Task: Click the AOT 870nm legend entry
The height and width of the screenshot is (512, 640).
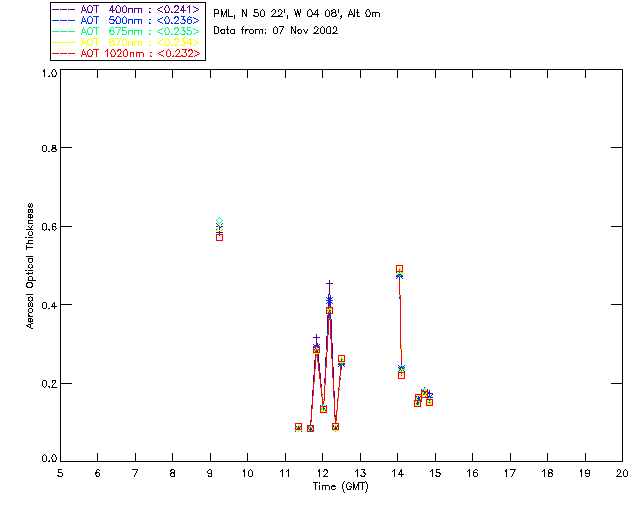Action: click(x=126, y=42)
